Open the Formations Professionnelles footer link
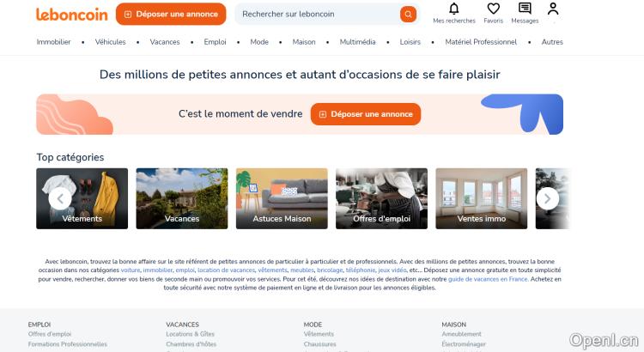644x352 pixels. [x=68, y=344]
